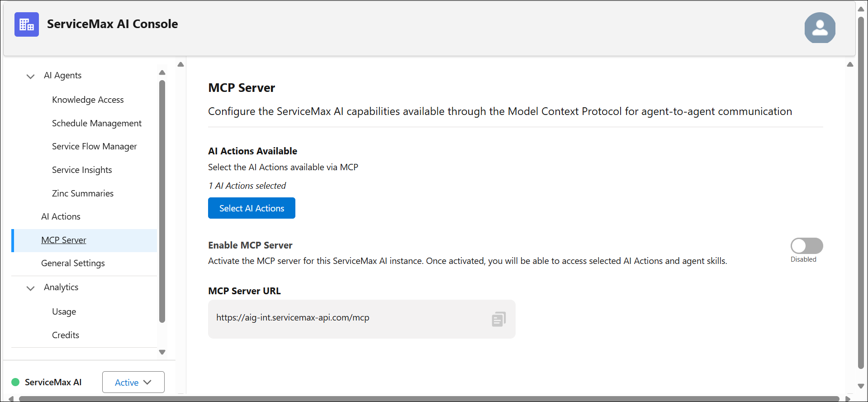Collapse the AI Agents section

pyautogui.click(x=30, y=76)
